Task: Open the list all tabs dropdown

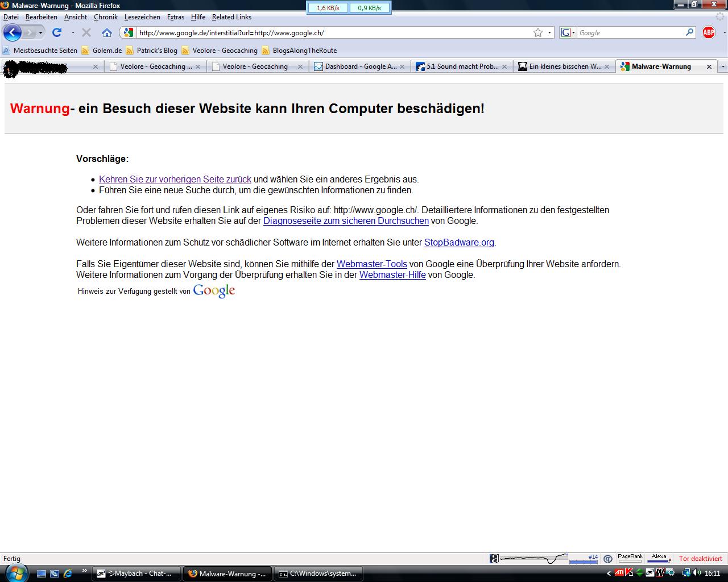Action: click(x=723, y=66)
